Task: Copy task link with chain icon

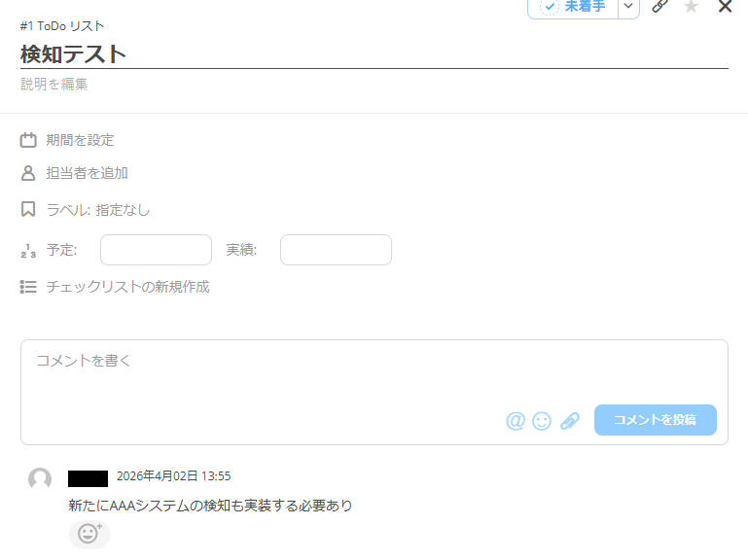Action: [659, 6]
